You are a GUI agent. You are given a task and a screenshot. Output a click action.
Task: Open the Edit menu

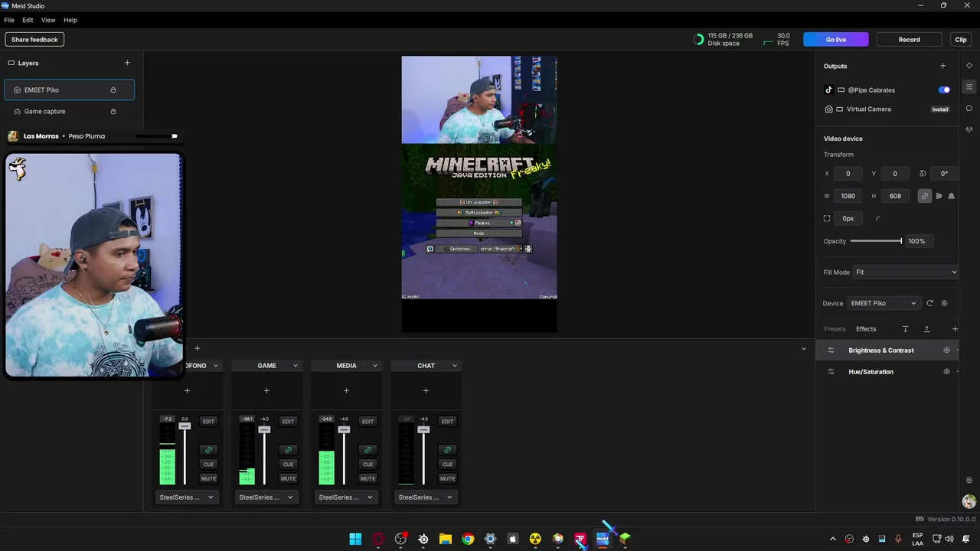click(x=28, y=20)
